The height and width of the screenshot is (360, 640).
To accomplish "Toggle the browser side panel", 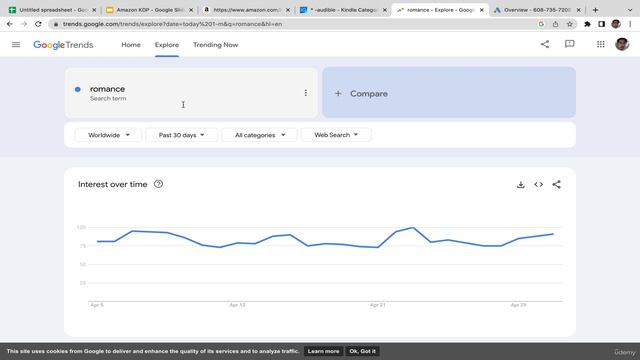I will pyautogui.click(x=602, y=24).
